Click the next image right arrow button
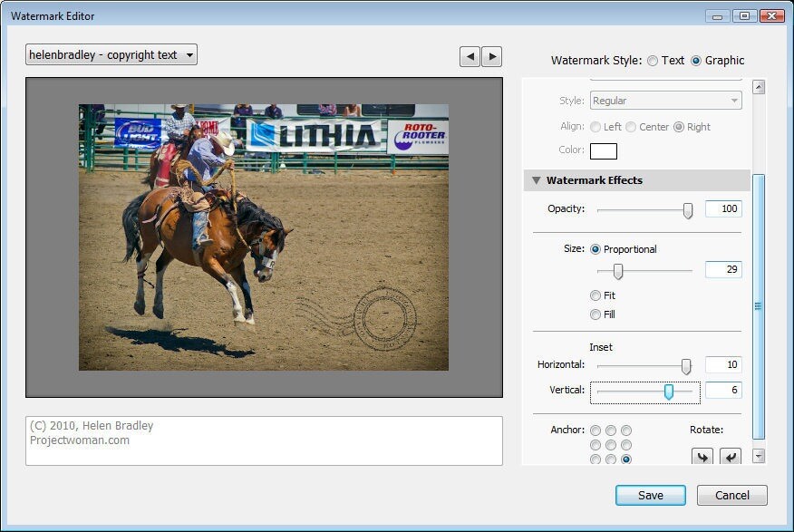Image resolution: width=794 pixels, height=532 pixels. pyautogui.click(x=491, y=56)
